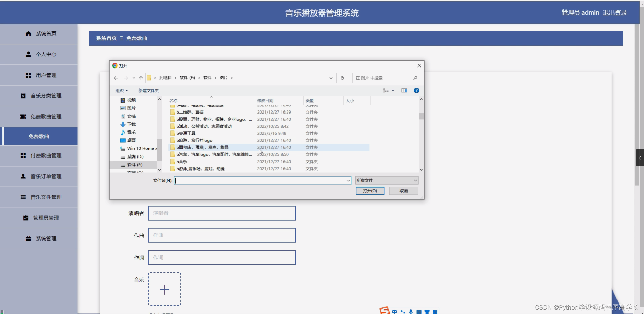Screen dimensions: 644x314
Task: Click the back arrow in the Open dialog
Action: tap(116, 78)
